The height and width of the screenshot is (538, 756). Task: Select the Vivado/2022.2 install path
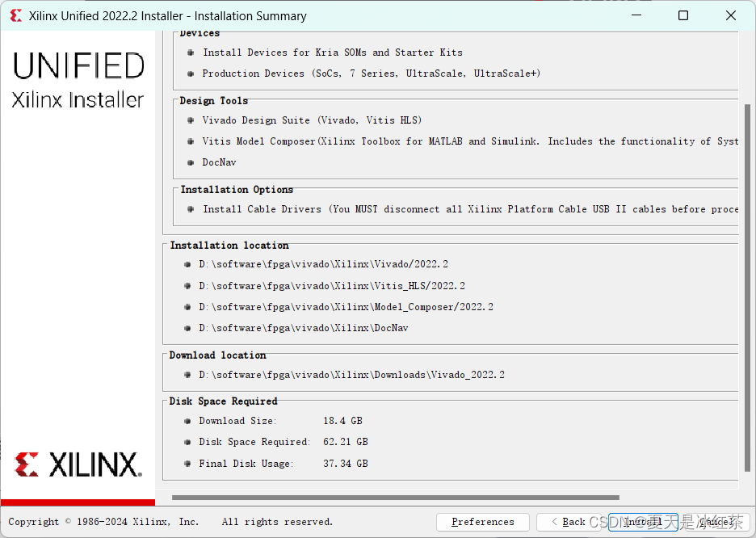tap(324, 264)
